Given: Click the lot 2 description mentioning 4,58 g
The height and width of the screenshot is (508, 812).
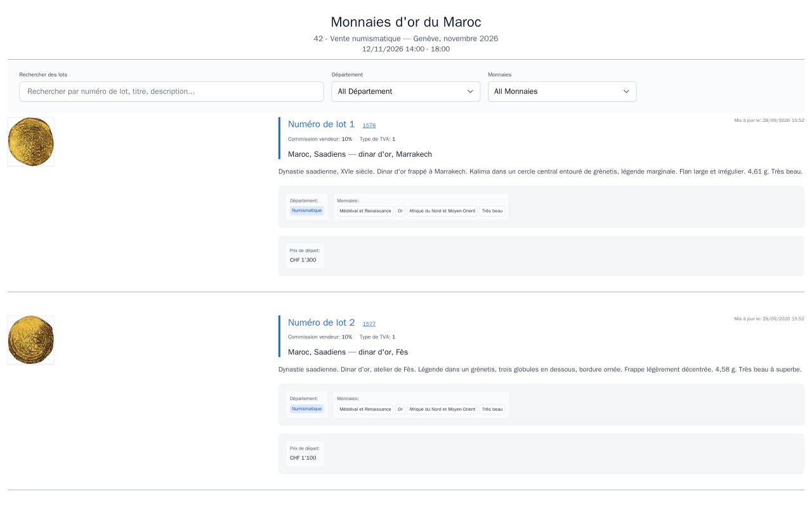Looking at the screenshot, I should point(540,370).
